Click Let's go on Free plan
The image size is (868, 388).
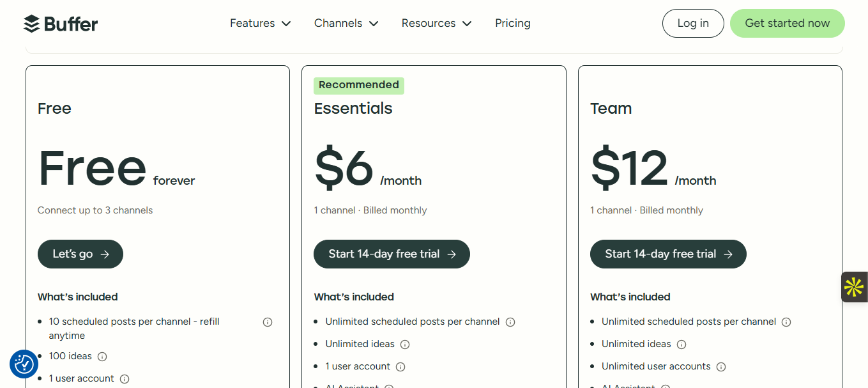pos(80,254)
